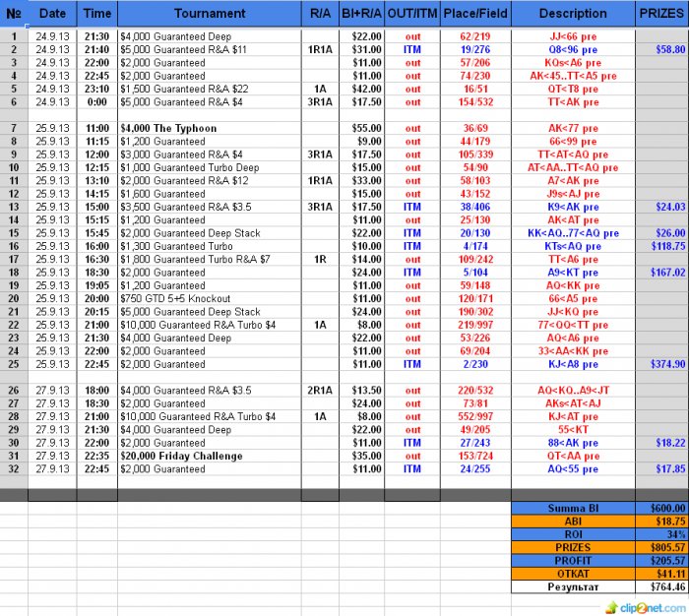Select description '33<AA<KK pre'
689x616 pixels.
point(573,351)
